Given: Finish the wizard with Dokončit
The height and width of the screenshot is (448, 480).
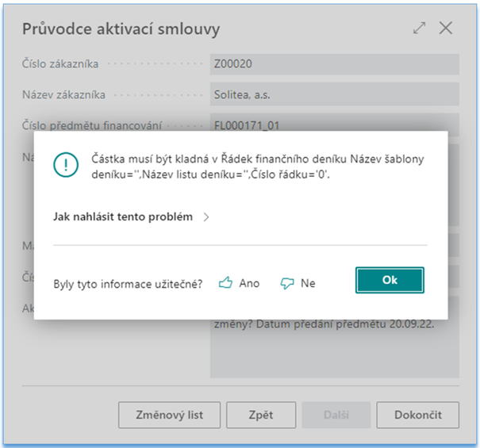Looking at the screenshot, I should tap(417, 414).
